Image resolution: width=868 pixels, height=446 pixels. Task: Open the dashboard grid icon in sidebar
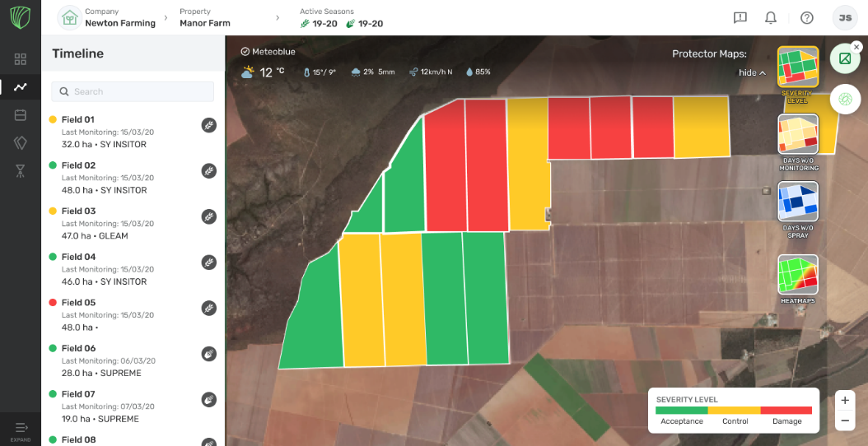(x=21, y=59)
